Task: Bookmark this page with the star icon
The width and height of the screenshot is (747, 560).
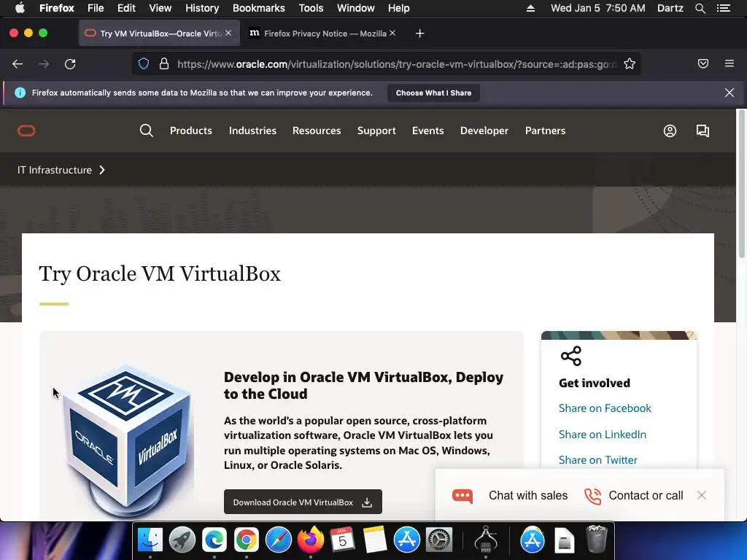Action: [630, 64]
